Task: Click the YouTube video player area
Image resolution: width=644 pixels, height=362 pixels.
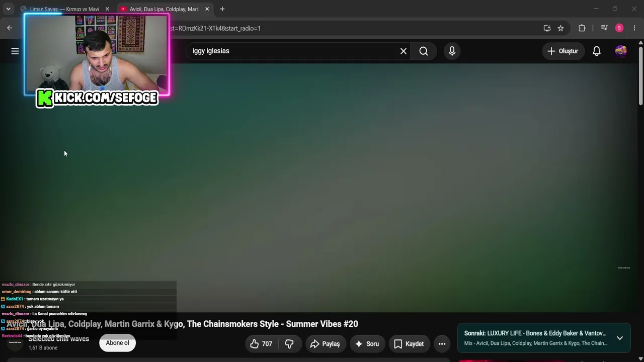Action: (x=319, y=187)
